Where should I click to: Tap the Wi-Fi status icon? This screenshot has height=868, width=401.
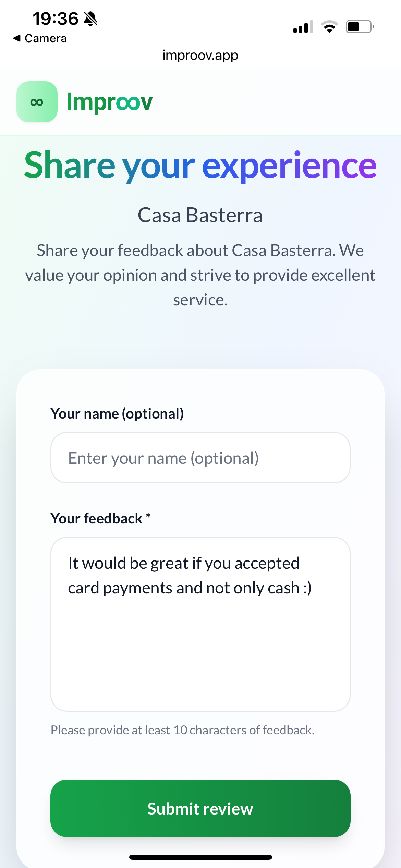tap(329, 27)
